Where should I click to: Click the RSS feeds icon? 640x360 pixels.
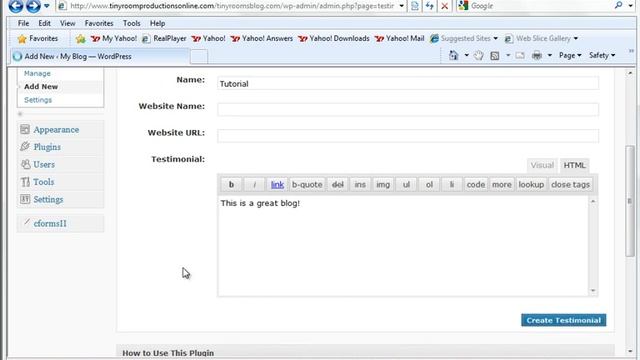pyautogui.click(x=495, y=55)
